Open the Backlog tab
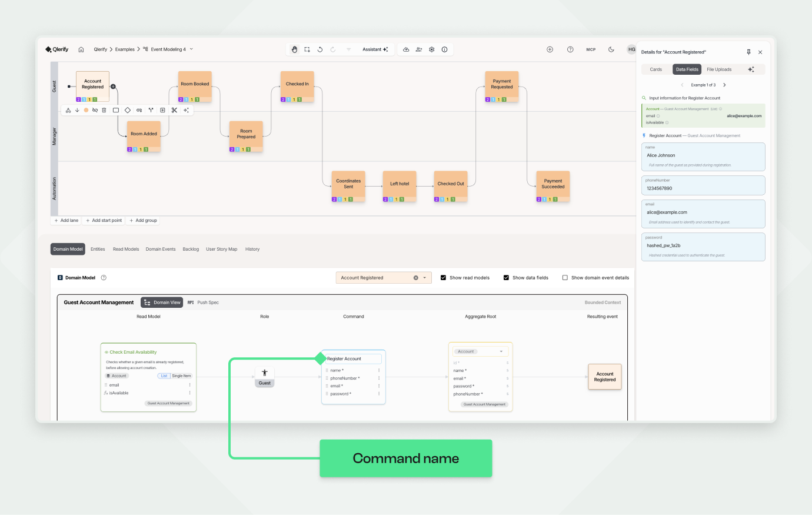 [191, 249]
